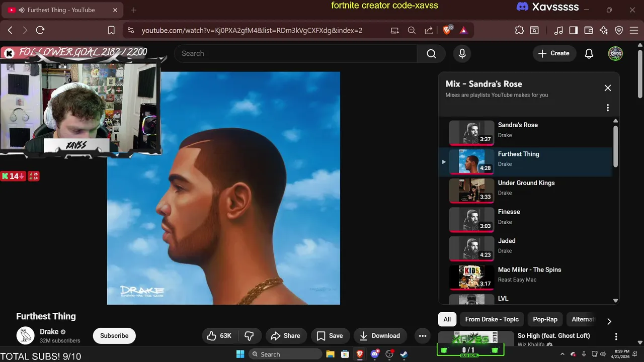Toggle the browser sidebar panel
The image size is (644, 362).
point(574,30)
